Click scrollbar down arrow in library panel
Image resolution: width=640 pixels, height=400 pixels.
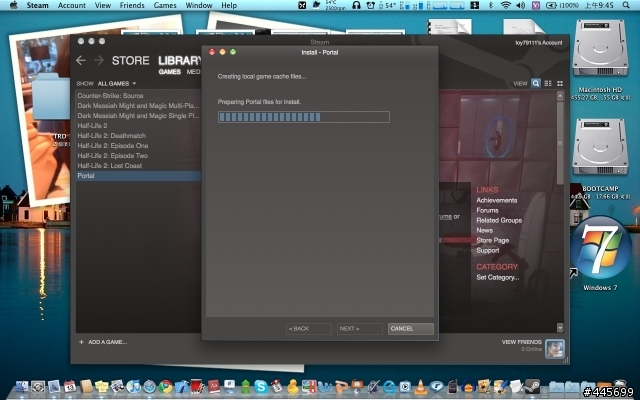click(x=560, y=327)
